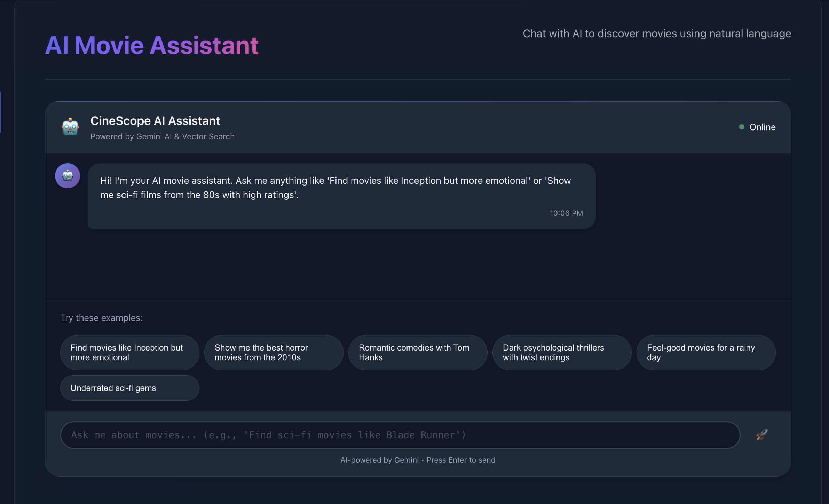
Task: Choose 'best horror movies from the 2010s' example
Action: 274,352
